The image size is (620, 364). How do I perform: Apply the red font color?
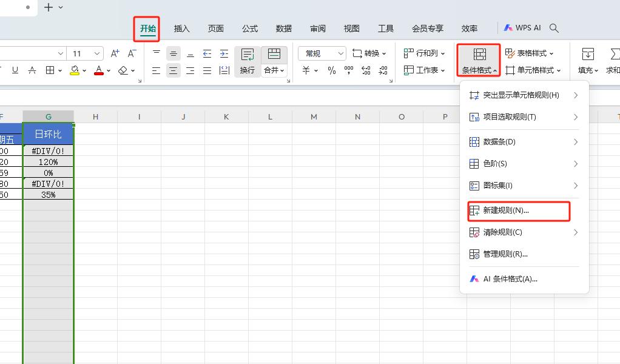click(99, 70)
